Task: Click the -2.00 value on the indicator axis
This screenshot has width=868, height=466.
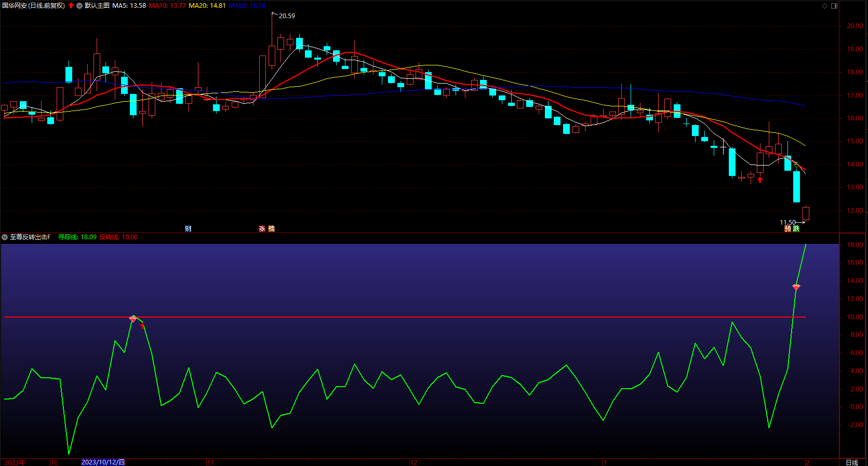Action: coord(855,425)
